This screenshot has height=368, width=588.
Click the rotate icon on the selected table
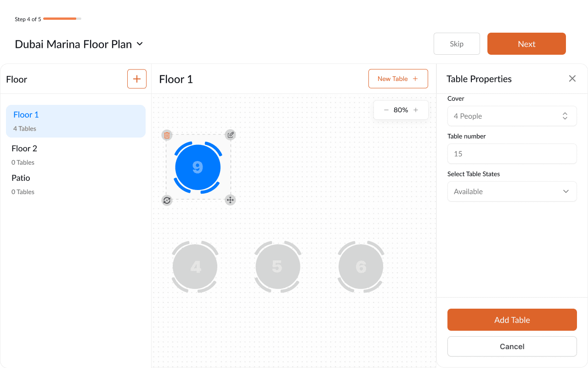[167, 200]
